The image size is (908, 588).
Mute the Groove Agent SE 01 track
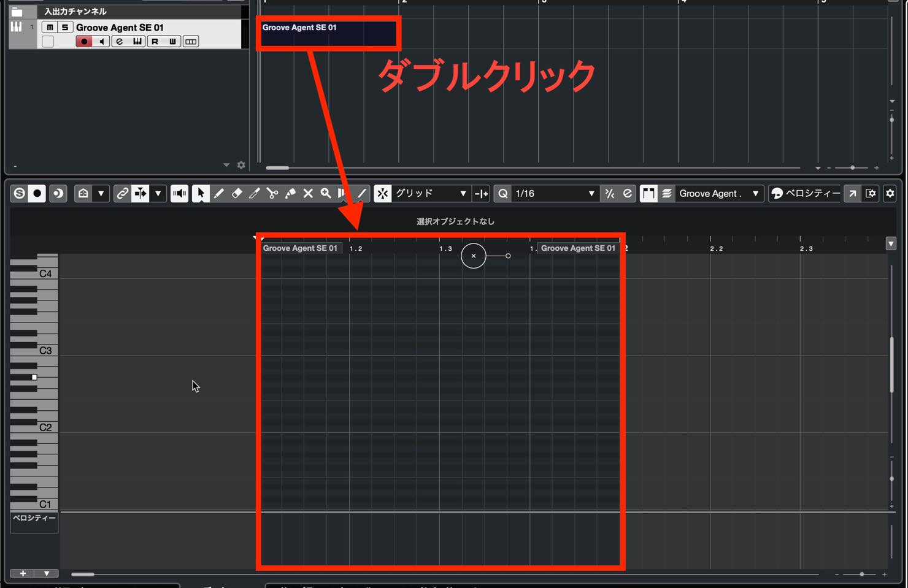50,27
